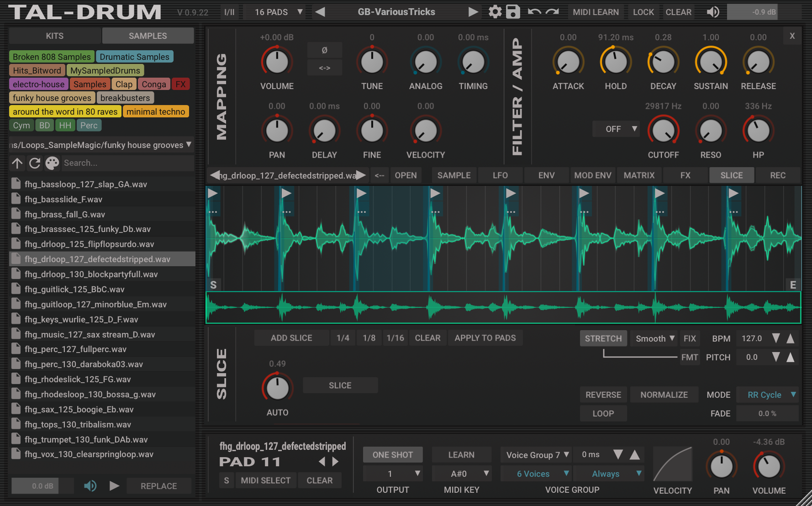Switch to the KITS tab
812x506 pixels.
(x=55, y=36)
